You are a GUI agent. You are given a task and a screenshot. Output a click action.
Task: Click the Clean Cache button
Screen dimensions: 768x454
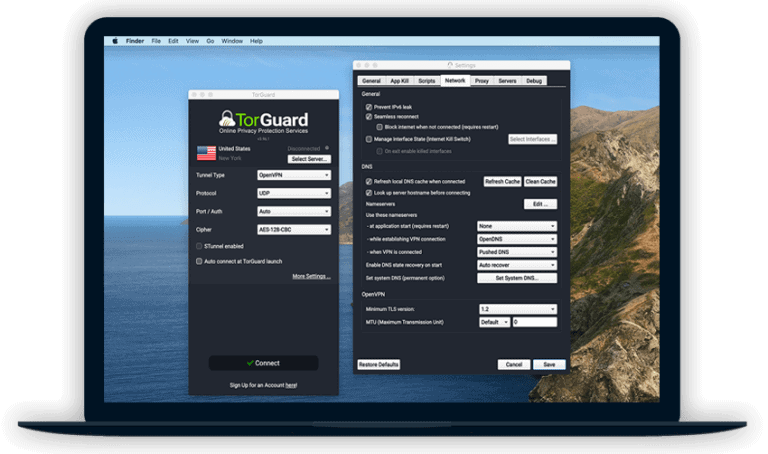540,181
